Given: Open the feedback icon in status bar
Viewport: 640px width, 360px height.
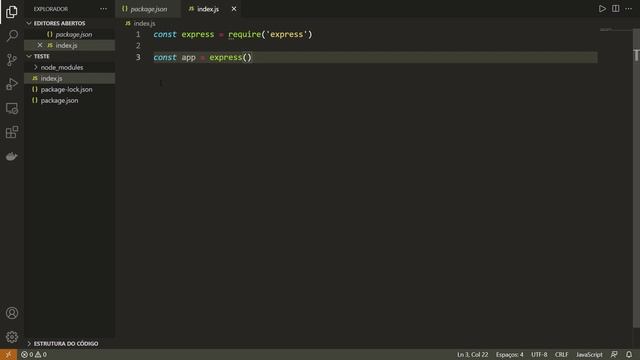Looking at the screenshot, I should (x=614, y=355).
